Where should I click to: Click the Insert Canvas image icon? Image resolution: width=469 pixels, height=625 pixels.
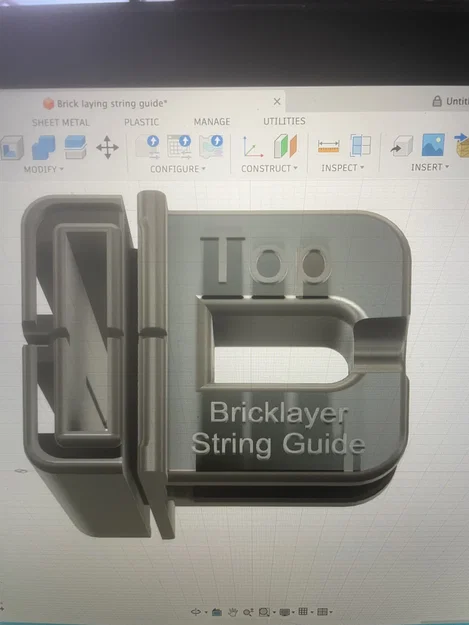[433, 145]
